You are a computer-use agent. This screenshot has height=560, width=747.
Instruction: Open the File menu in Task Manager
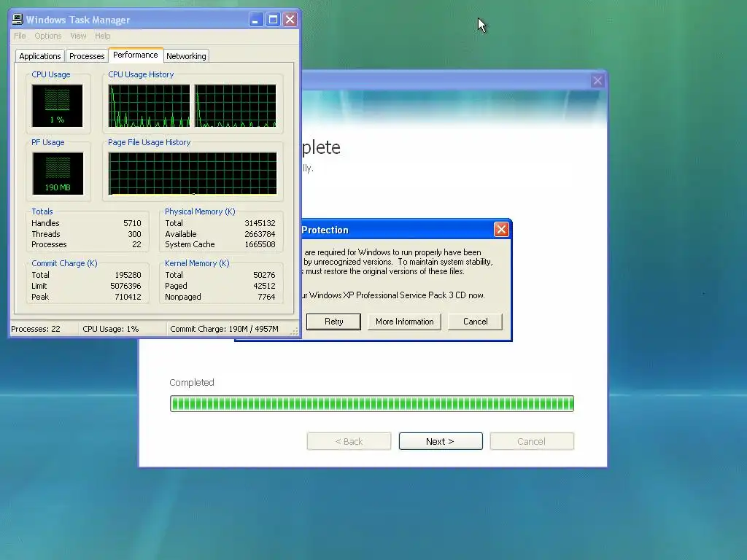20,36
